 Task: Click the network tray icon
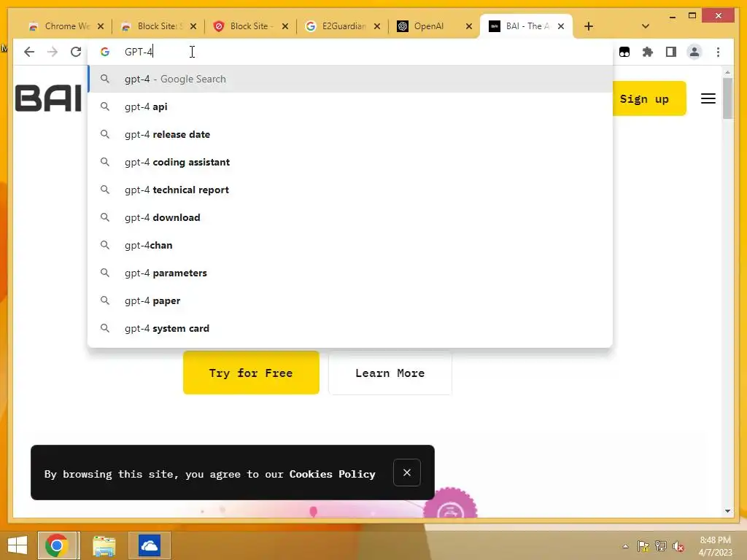tap(660, 546)
